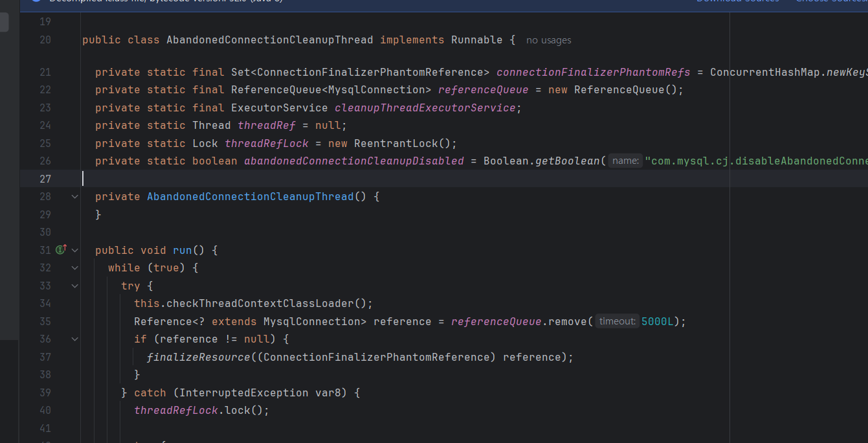Click InterruptedException on line 39
This screenshot has height=443, width=868.
coord(244,392)
